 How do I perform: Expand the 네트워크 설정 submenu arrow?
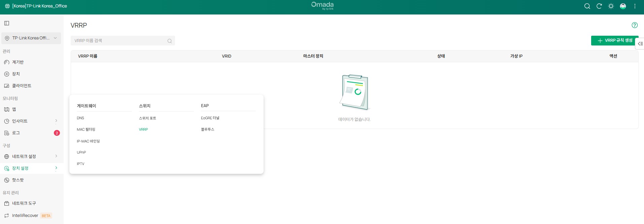pos(56,156)
